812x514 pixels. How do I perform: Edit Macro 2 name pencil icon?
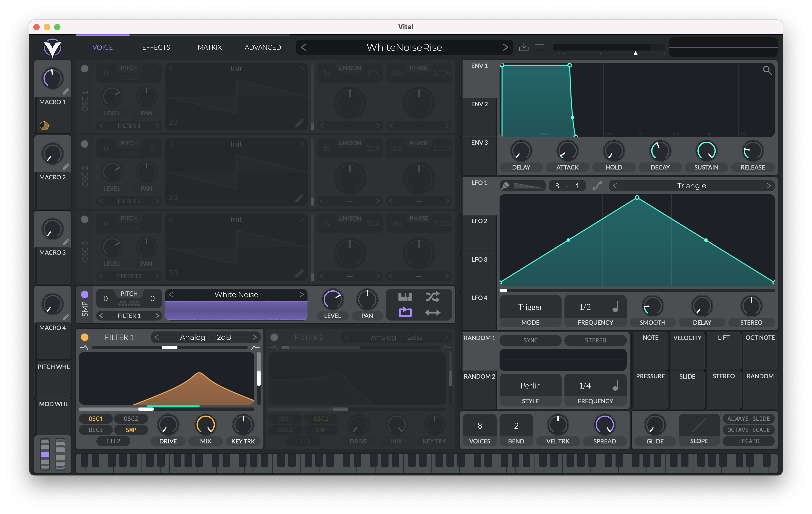click(66, 166)
